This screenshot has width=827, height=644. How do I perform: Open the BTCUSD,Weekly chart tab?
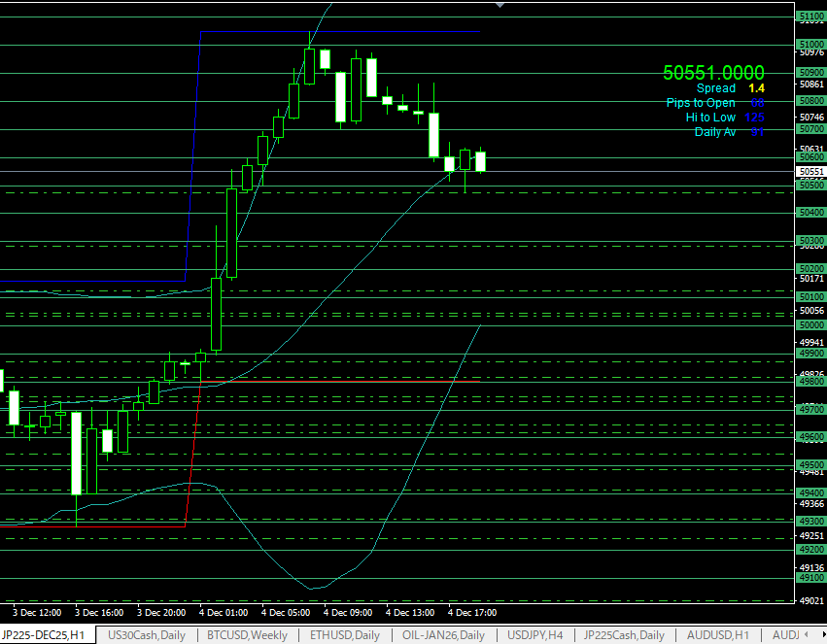(247, 635)
